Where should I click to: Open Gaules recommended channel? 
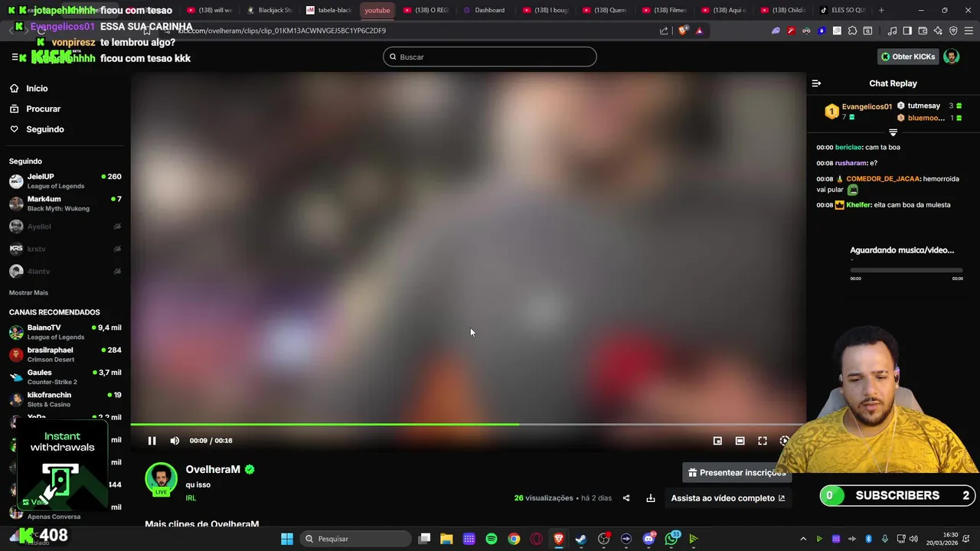pyautogui.click(x=65, y=377)
